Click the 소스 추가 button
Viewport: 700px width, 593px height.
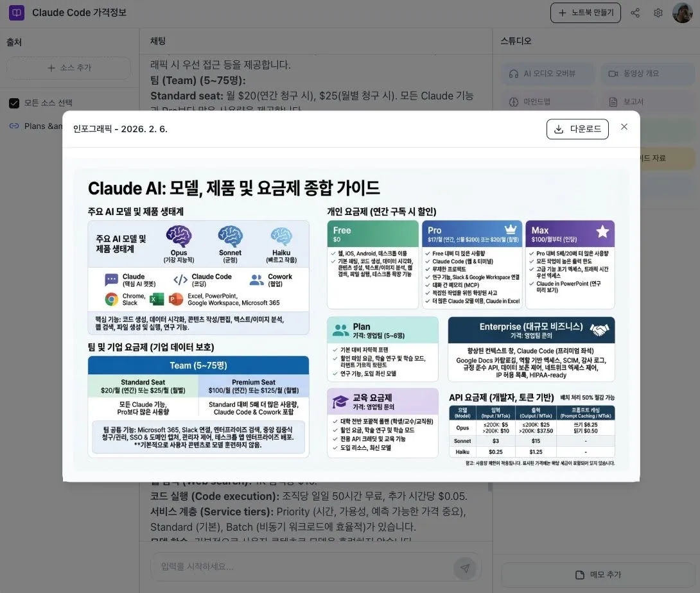(69, 68)
